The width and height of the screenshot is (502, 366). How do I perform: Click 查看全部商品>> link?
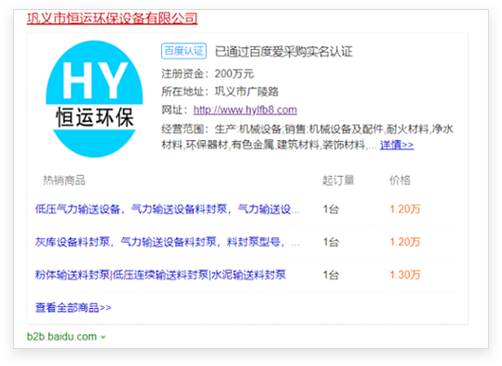(x=73, y=307)
